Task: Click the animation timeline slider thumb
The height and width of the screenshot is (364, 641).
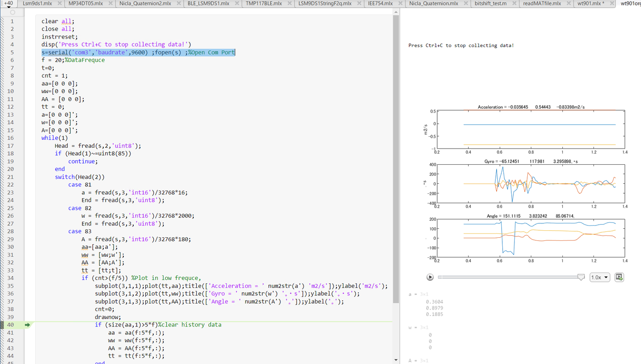Action: click(x=581, y=276)
